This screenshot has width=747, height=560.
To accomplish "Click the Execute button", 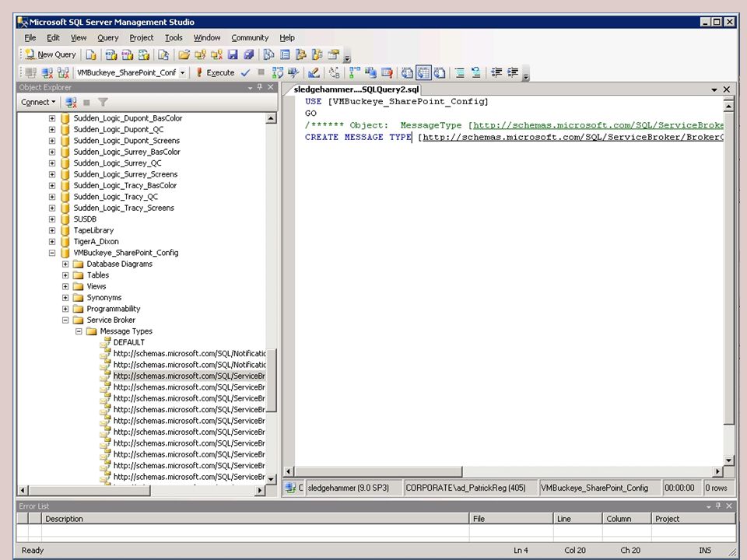I will pos(216,73).
